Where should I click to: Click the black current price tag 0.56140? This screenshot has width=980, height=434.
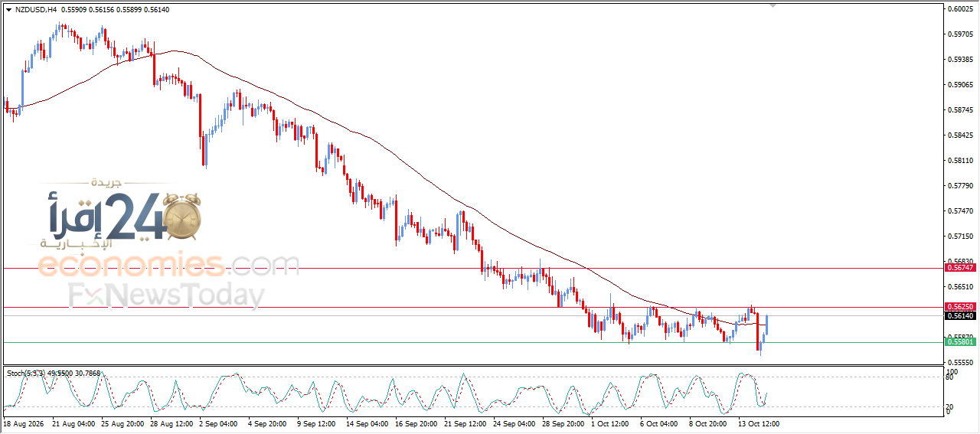pos(960,315)
